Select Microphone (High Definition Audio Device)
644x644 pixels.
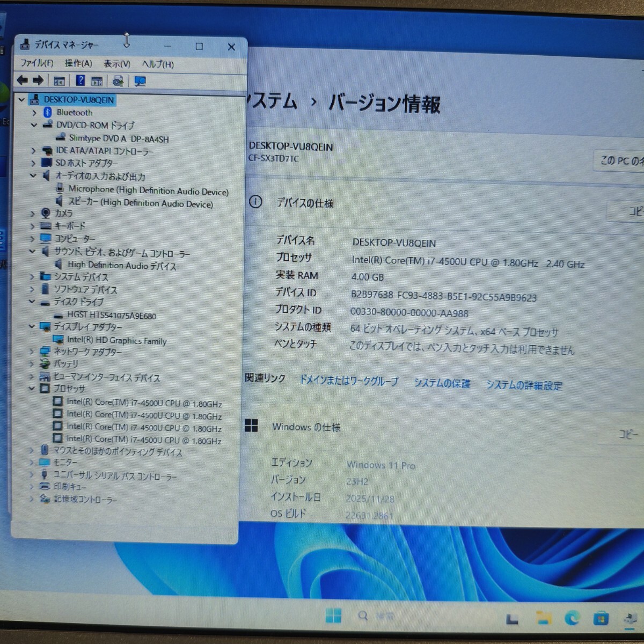[x=148, y=190]
